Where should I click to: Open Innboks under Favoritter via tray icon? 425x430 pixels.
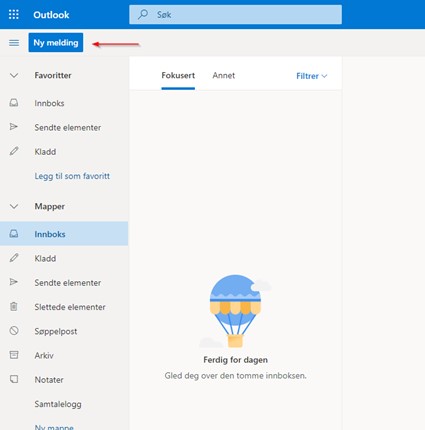click(x=14, y=103)
